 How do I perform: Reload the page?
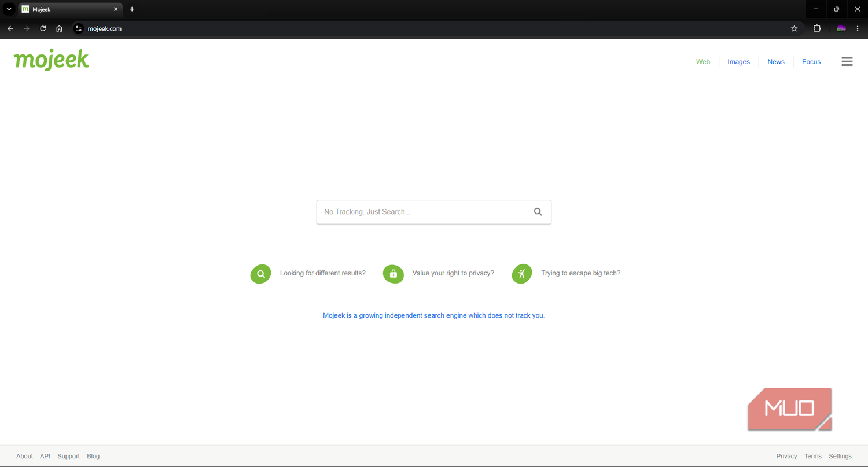coord(43,28)
